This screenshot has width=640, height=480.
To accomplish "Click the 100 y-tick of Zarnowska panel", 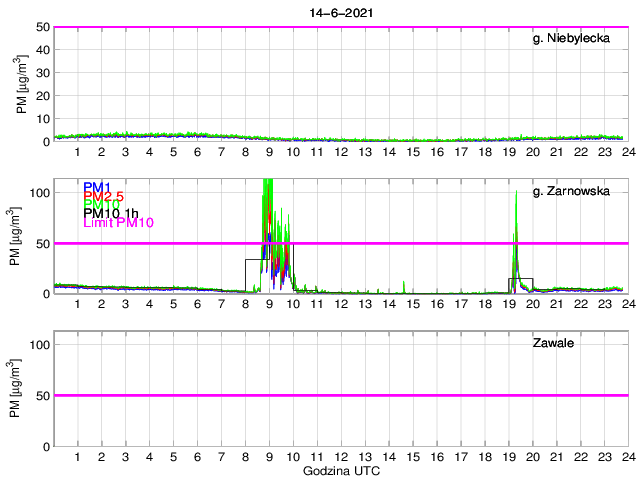I will click(39, 192).
